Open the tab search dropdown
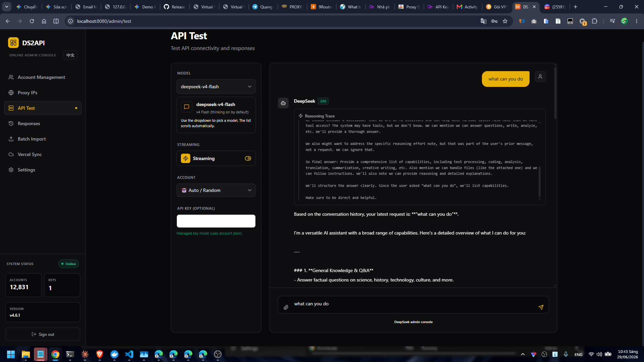This screenshot has width=644, height=362. pyautogui.click(x=7, y=7)
